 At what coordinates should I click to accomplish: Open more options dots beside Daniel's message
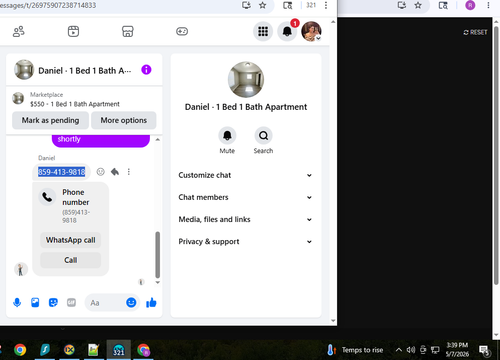click(129, 172)
